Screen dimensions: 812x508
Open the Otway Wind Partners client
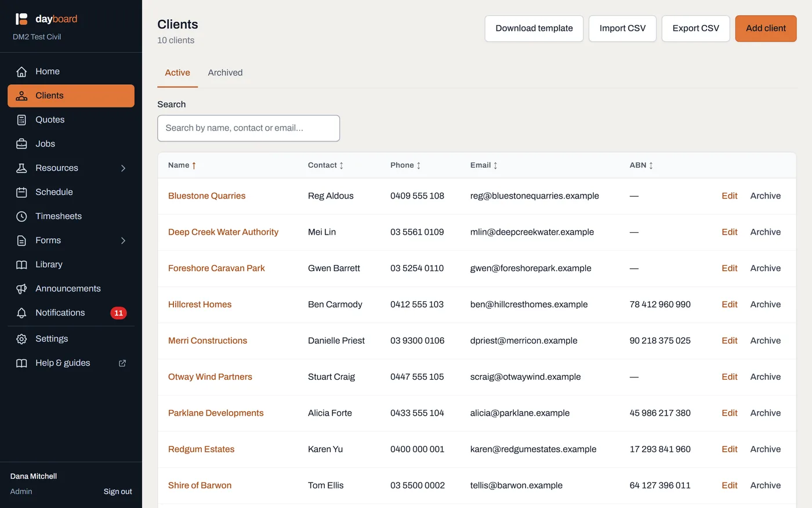click(210, 377)
